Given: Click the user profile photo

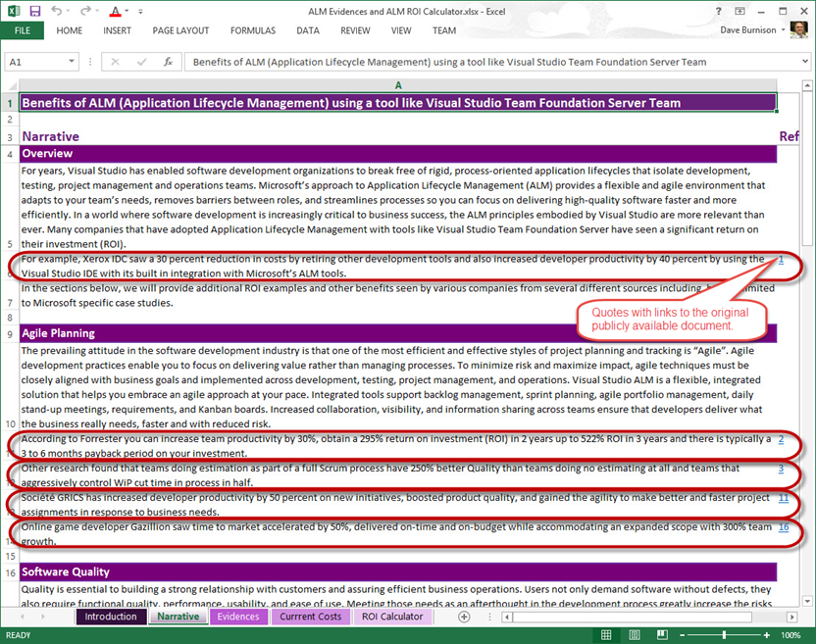Looking at the screenshot, I should (798, 29).
